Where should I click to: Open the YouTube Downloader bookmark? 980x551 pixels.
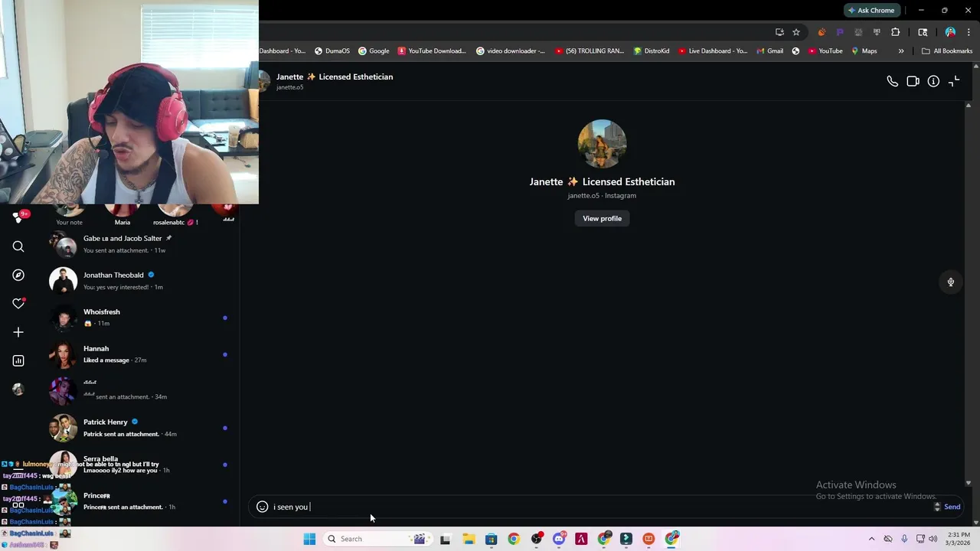click(x=432, y=51)
